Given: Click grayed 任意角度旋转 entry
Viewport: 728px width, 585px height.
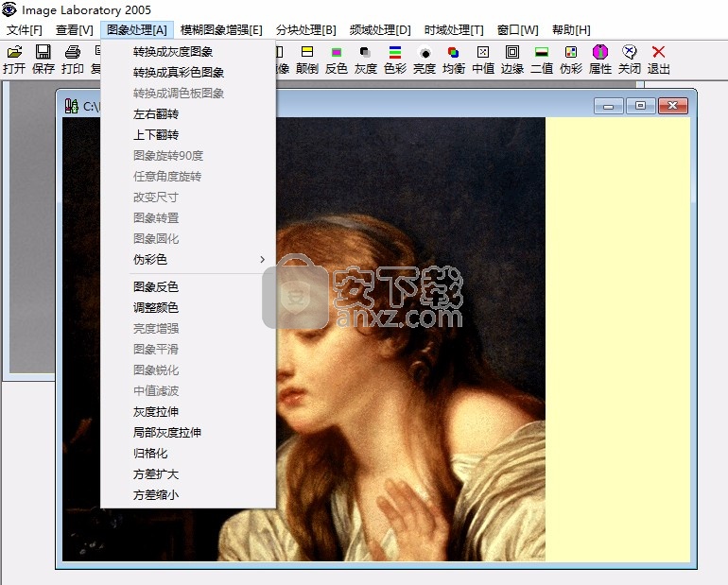Looking at the screenshot, I should point(188,177).
